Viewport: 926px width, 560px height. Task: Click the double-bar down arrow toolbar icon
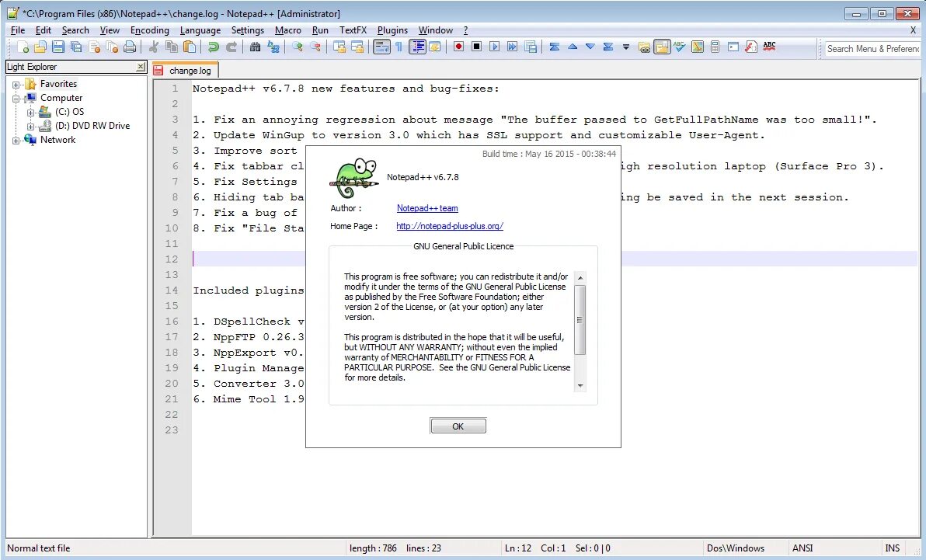(607, 47)
